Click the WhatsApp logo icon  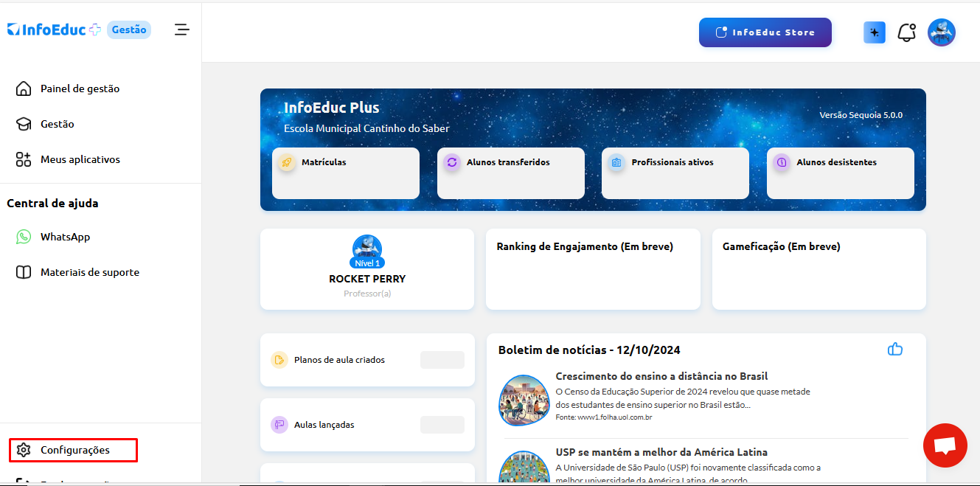[24, 237]
